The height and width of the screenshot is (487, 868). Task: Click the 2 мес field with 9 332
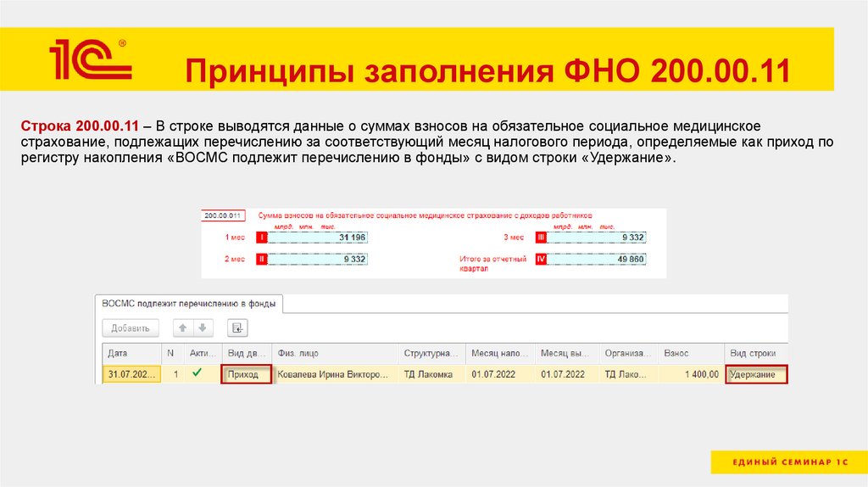pyautogui.click(x=317, y=259)
